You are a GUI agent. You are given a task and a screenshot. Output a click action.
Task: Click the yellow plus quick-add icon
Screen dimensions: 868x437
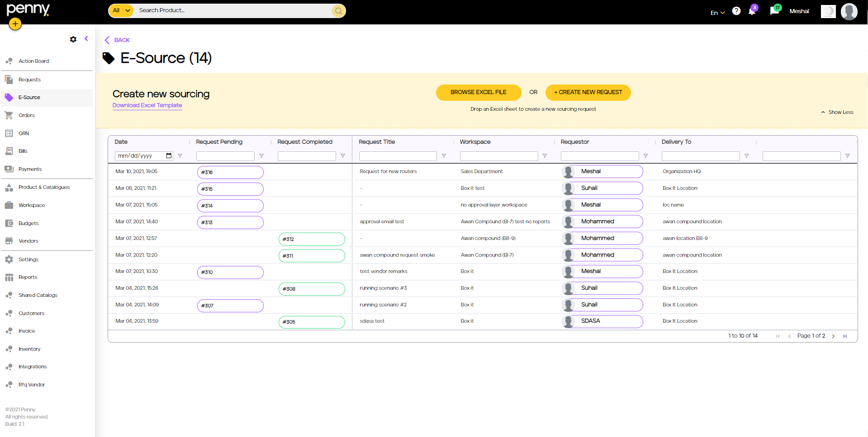[x=15, y=24]
